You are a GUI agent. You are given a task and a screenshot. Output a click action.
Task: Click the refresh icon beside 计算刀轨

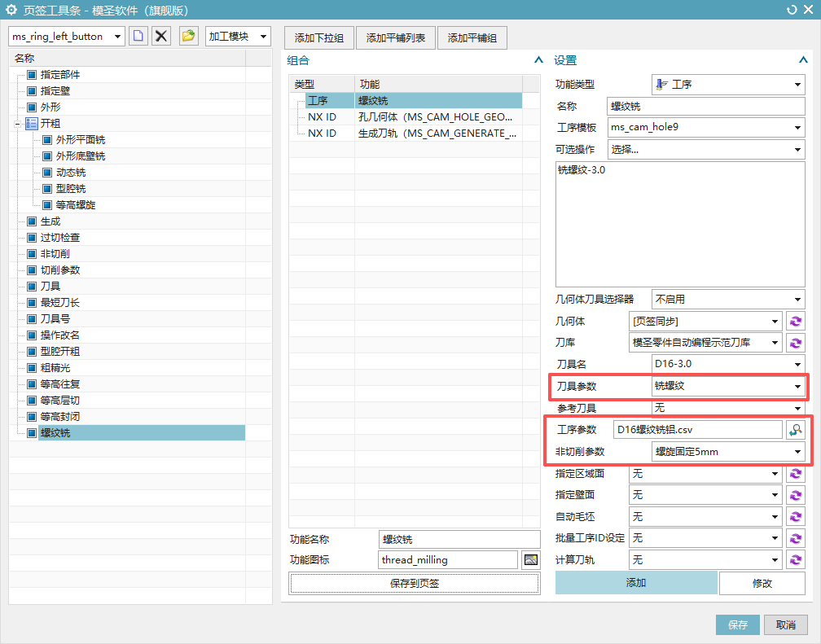(x=796, y=559)
